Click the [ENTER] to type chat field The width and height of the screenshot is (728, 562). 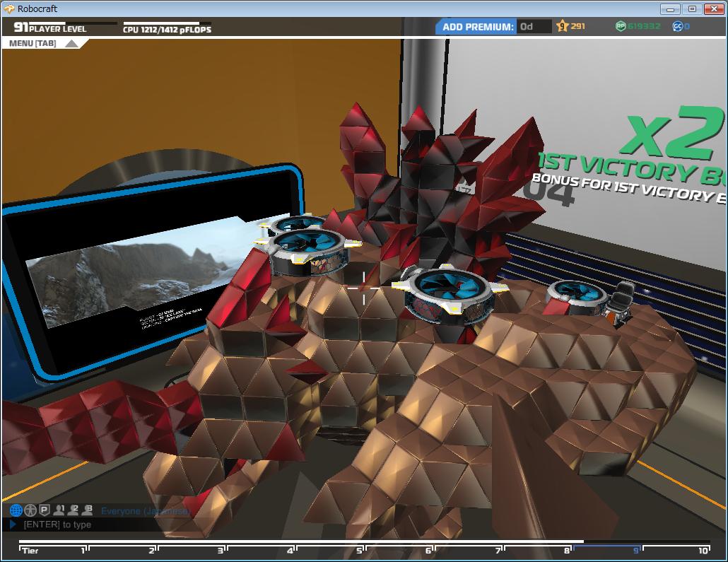(57, 525)
